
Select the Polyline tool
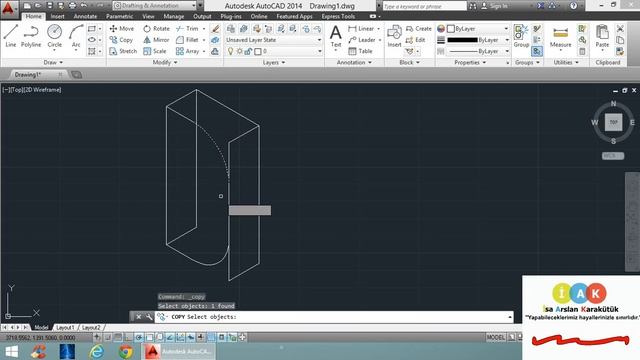coord(31,36)
